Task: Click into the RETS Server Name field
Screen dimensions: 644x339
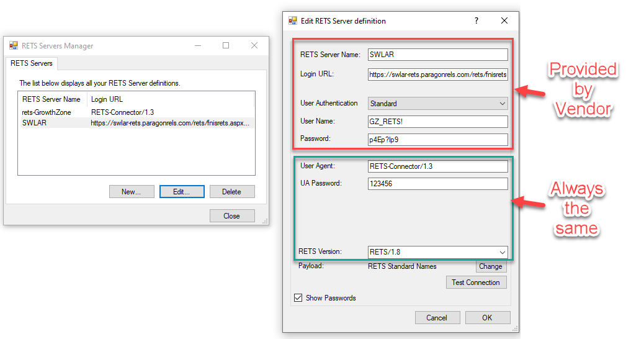Action: [437, 55]
